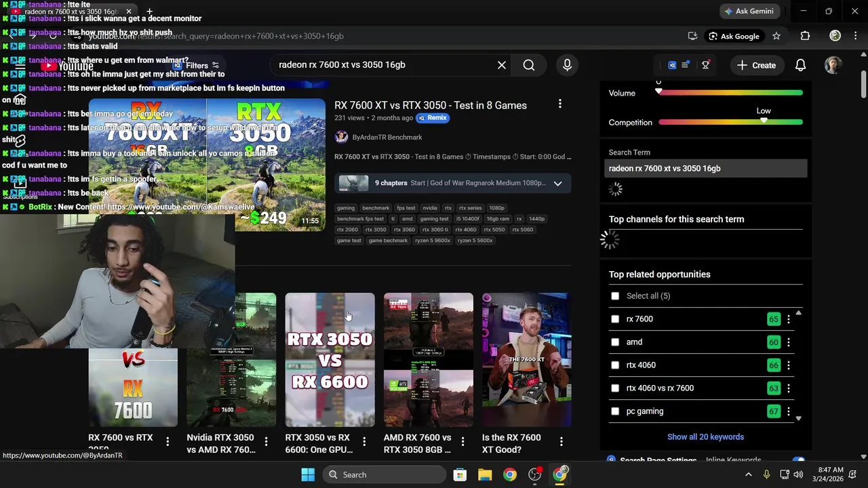Open options for RTX 3050 vs RX 6600 short
This screenshot has width=868, height=488.
tap(364, 441)
